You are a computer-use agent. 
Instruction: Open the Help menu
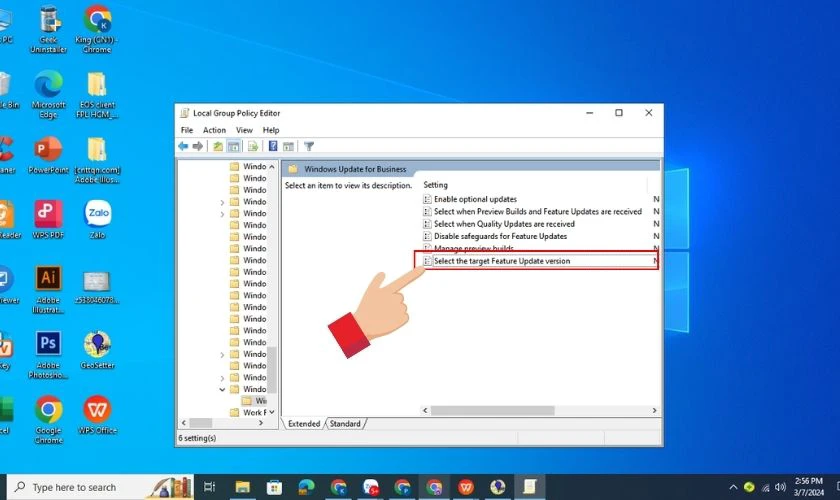point(271,130)
